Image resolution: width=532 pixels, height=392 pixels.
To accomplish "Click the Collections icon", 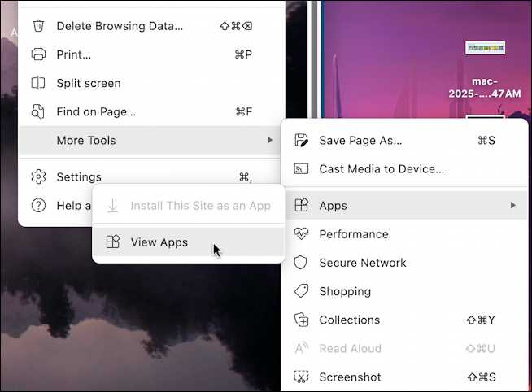I will (301, 320).
